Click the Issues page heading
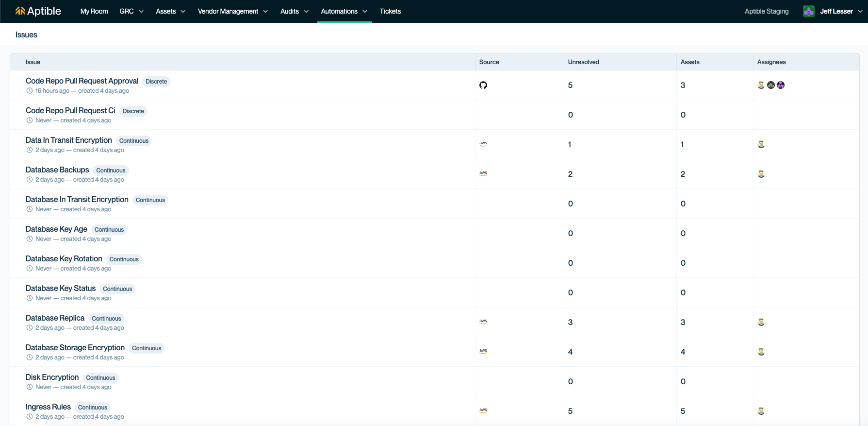The image size is (868, 426). click(x=26, y=35)
